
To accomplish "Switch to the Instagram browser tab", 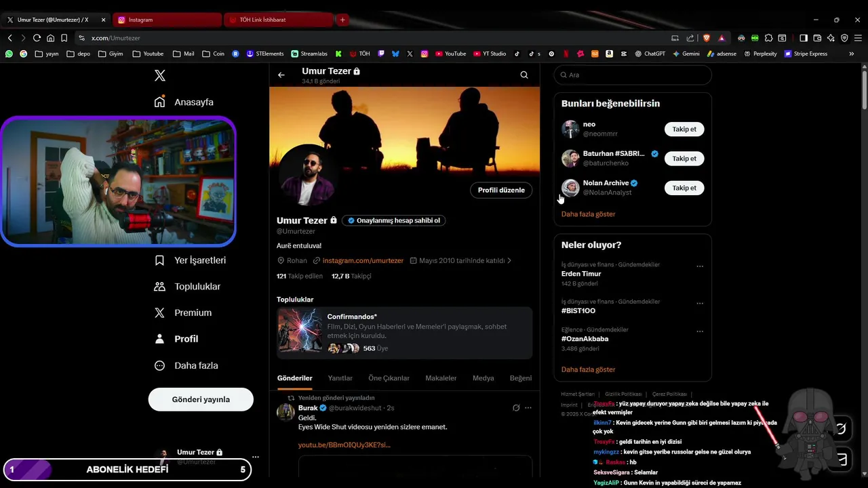I will click(x=166, y=20).
